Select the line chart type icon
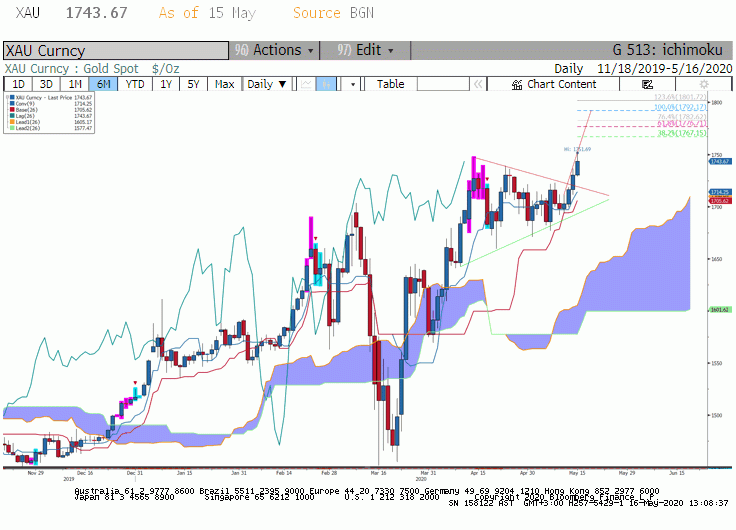Viewport: 736px width, 530px height. [306, 84]
